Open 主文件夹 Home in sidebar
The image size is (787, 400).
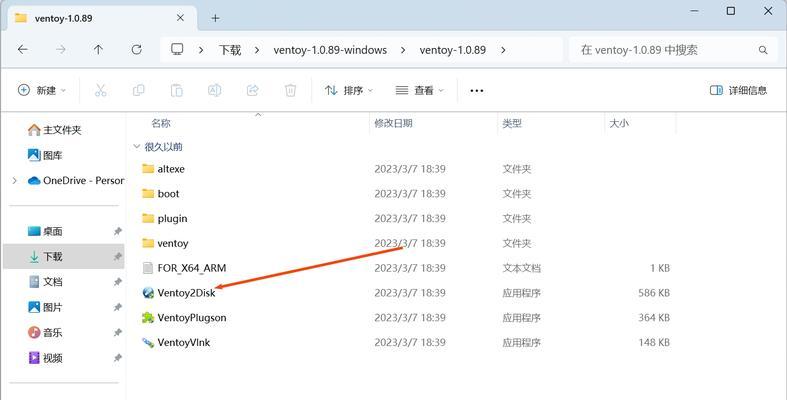(54, 130)
